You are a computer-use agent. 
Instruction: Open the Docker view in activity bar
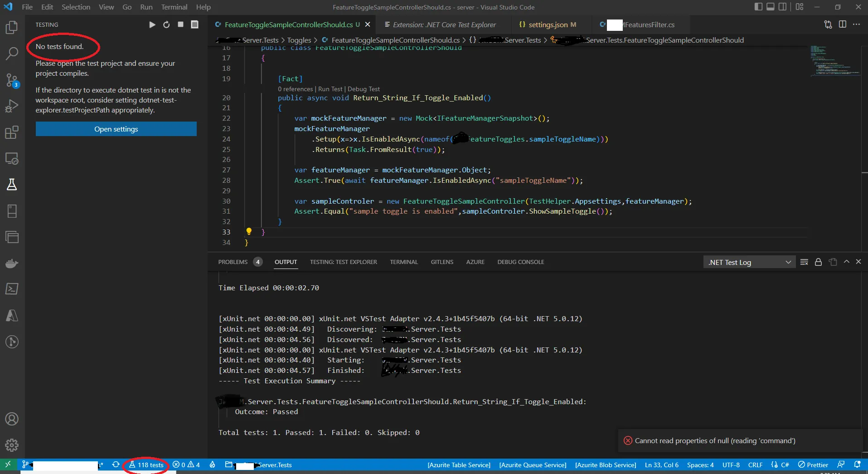click(12, 263)
